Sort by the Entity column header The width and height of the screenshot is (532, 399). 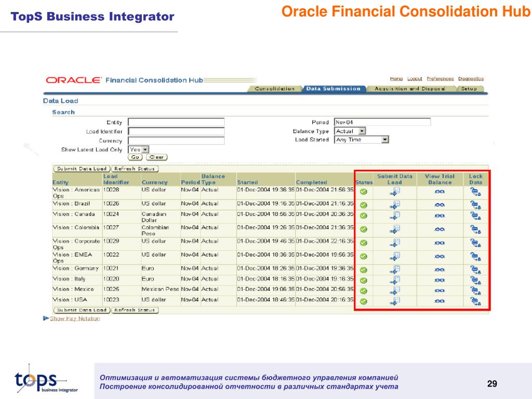coord(60,182)
